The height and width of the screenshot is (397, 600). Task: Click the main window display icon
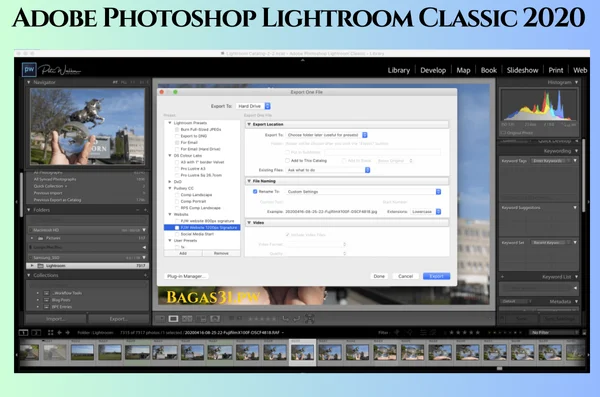point(23,333)
